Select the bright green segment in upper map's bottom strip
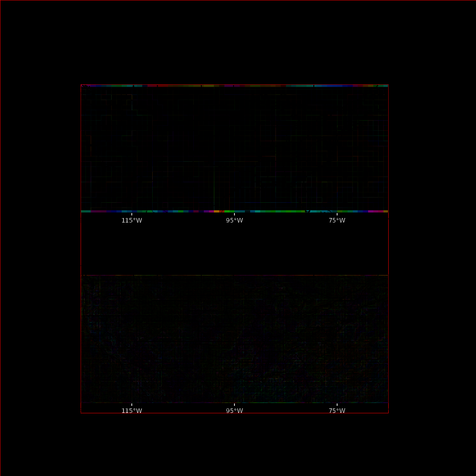 (227, 211)
